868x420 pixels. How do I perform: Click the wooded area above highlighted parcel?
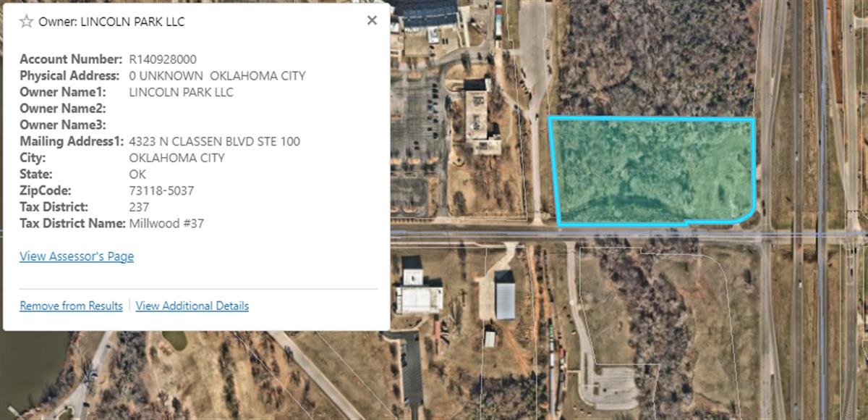655,58
